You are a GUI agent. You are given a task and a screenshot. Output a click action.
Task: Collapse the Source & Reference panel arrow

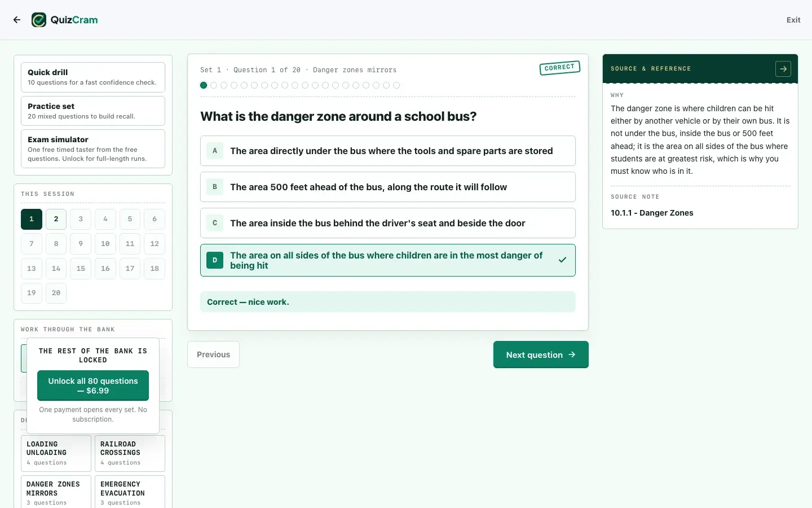783,69
